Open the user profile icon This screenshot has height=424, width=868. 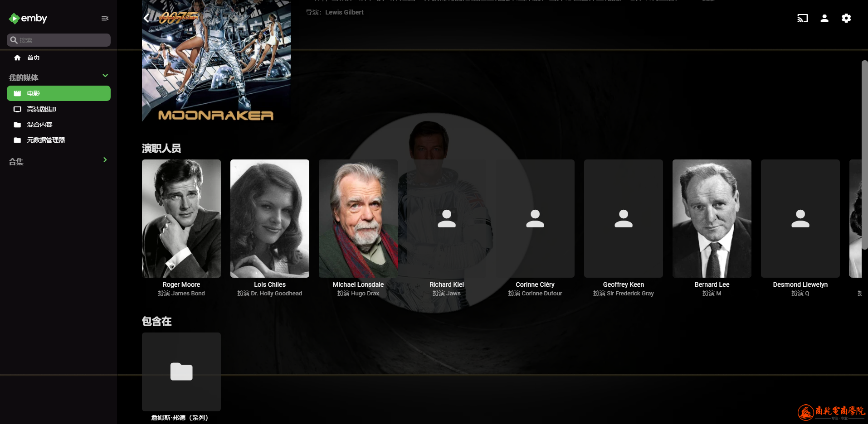824,18
